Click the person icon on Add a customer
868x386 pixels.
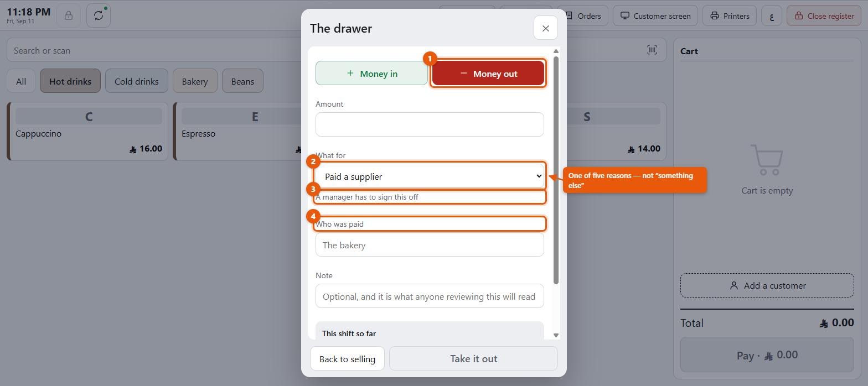pos(734,285)
